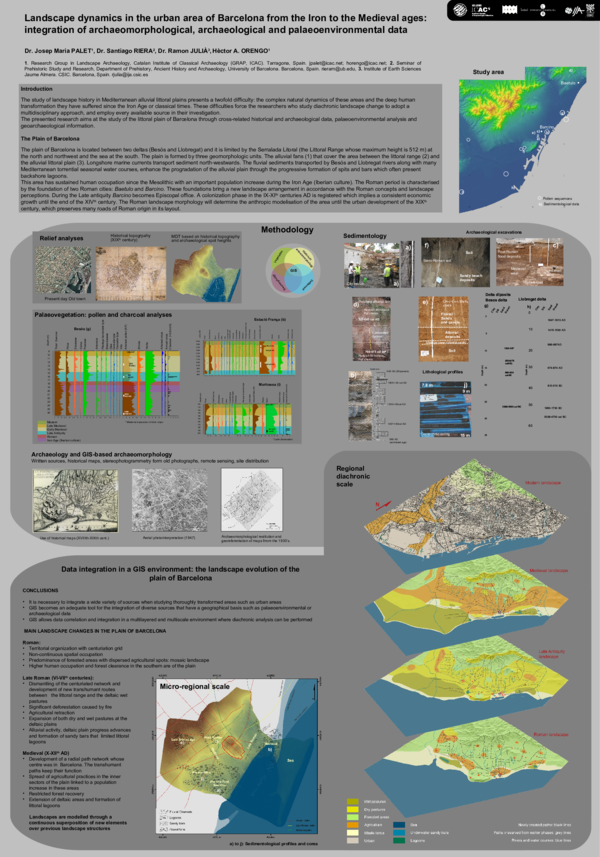Click the bold Landscapes are modelled closing statement
Image resolution: width=600 pixels, height=857 pixels.
78,823
